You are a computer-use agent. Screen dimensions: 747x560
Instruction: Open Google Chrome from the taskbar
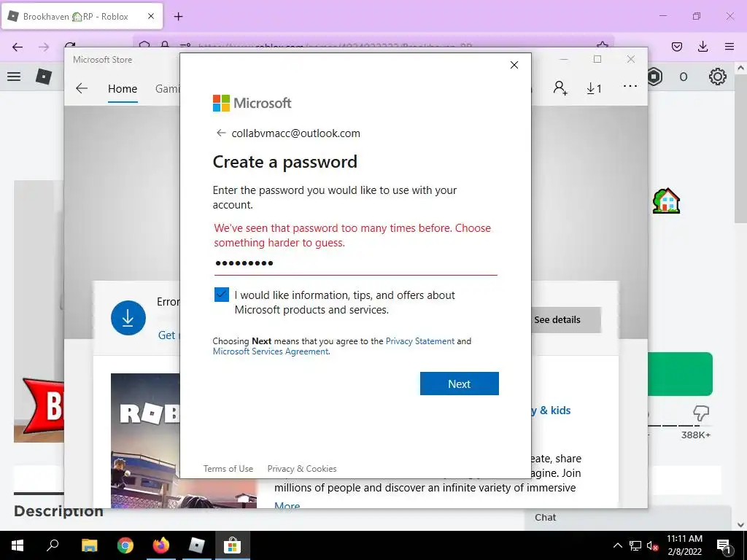[x=125, y=545]
